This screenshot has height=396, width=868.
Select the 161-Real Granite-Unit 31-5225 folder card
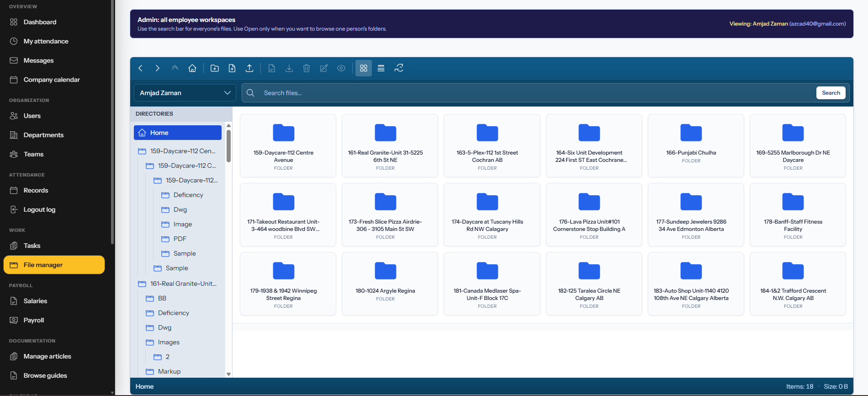click(390, 145)
